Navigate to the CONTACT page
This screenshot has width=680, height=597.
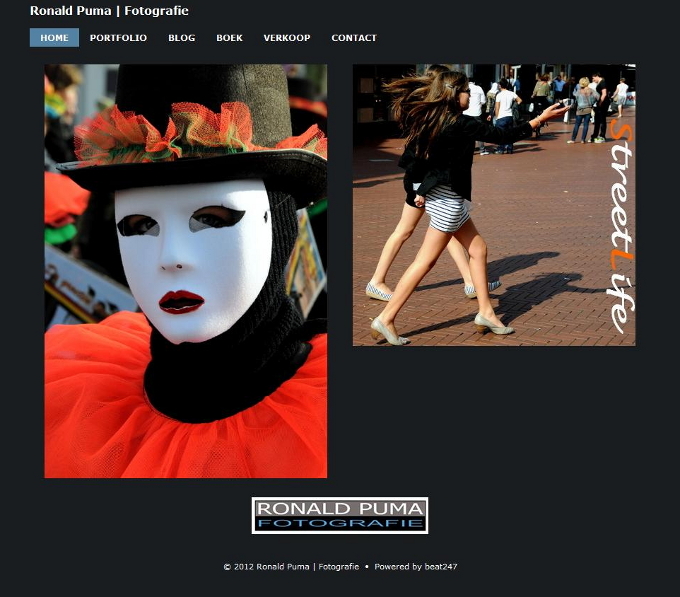tap(354, 38)
